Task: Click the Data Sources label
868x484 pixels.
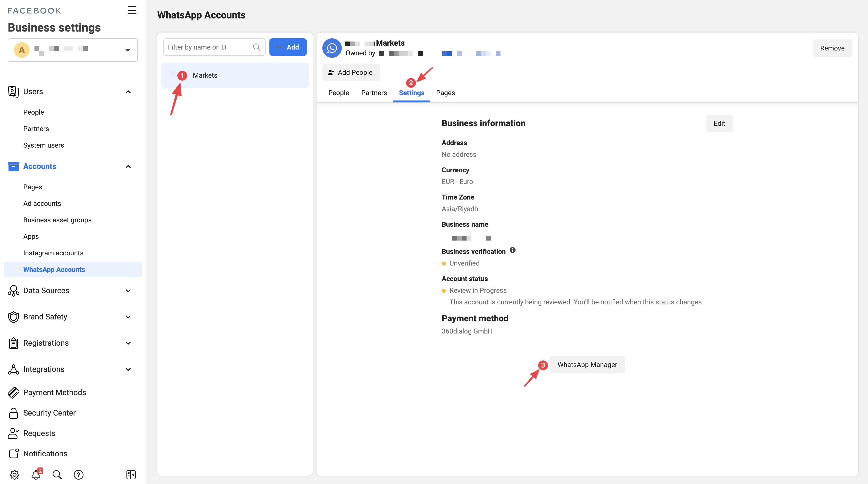Action: click(46, 291)
